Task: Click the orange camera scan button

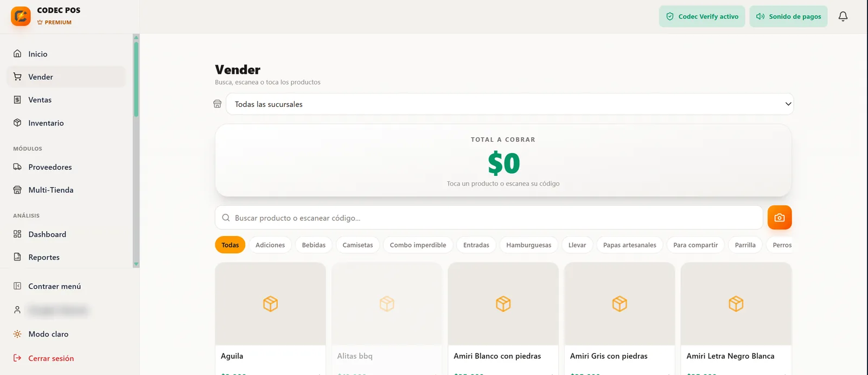Action: pos(780,218)
